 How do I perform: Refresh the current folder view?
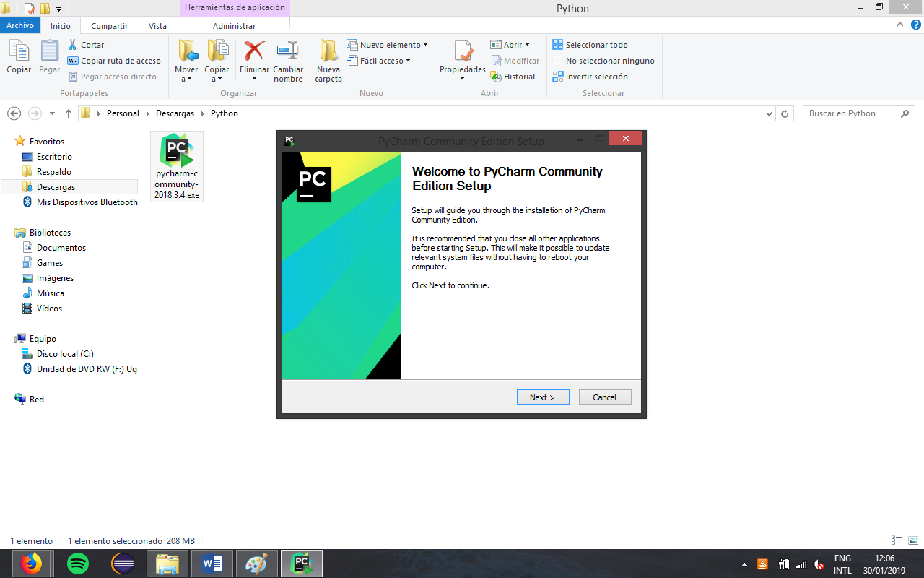pos(785,113)
